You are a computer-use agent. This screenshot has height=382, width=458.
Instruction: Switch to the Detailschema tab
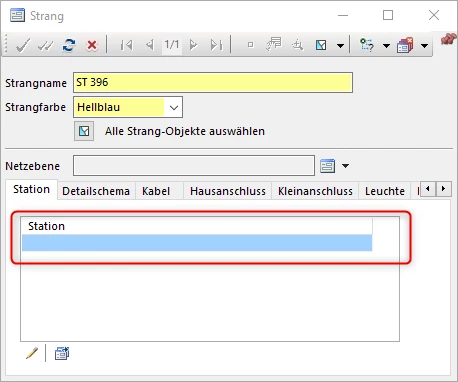pyautogui.click(x=96, y=191)
